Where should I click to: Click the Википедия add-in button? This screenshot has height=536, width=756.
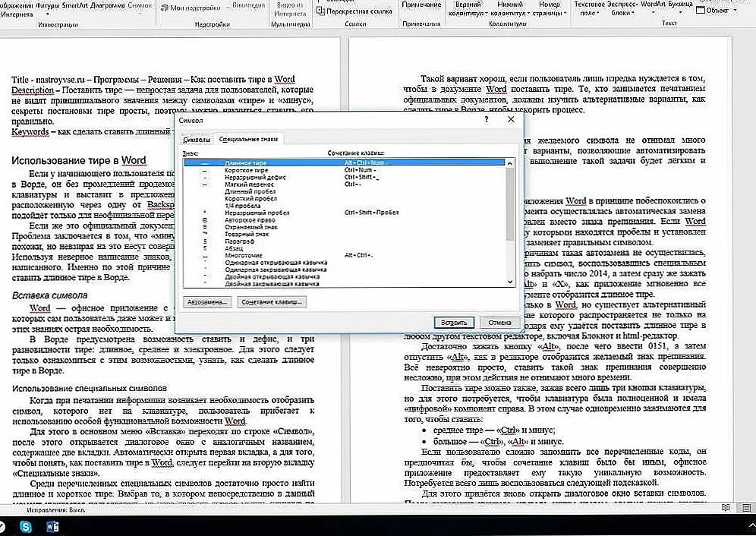pos(248,5)
